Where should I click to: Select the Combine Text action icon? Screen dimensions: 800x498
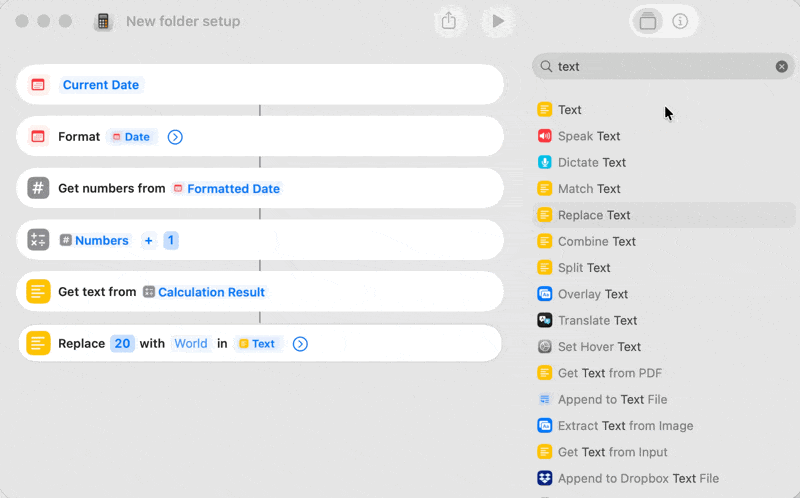544,241
